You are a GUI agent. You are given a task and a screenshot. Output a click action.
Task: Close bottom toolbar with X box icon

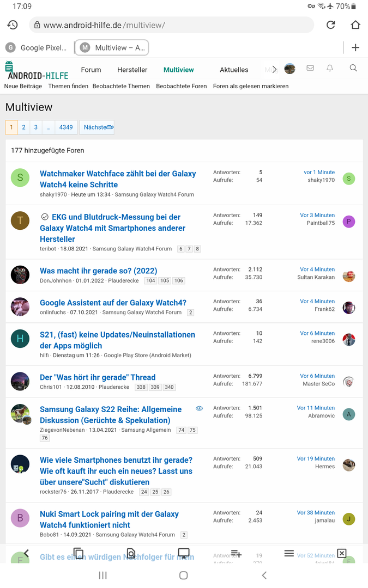click(x=342, y=554)
